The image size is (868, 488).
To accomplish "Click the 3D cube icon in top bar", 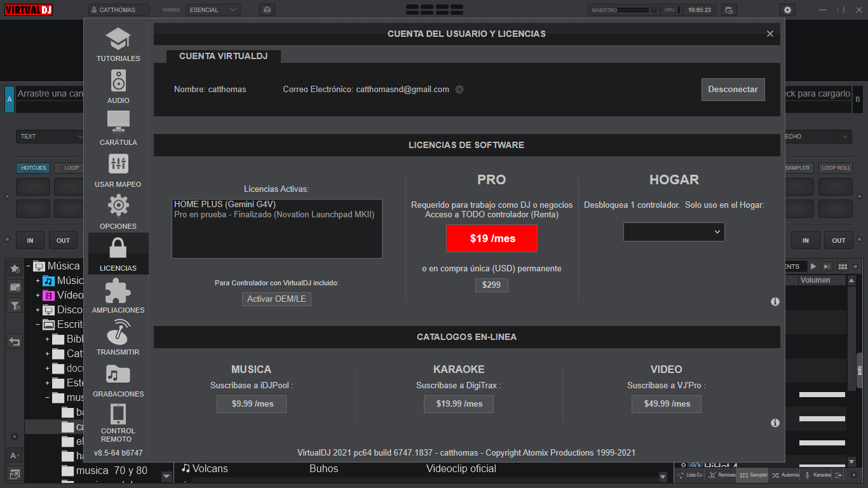I will point(268,10).
